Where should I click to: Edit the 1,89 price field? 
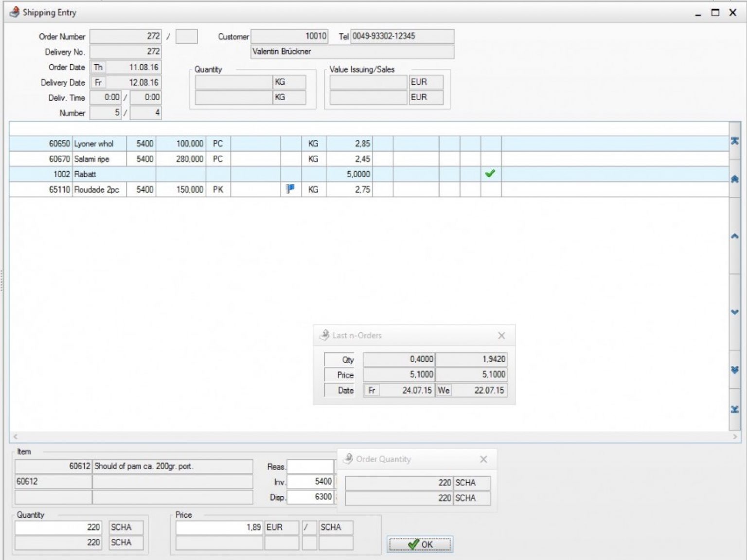pyautogui.click(x=219, y=527)
